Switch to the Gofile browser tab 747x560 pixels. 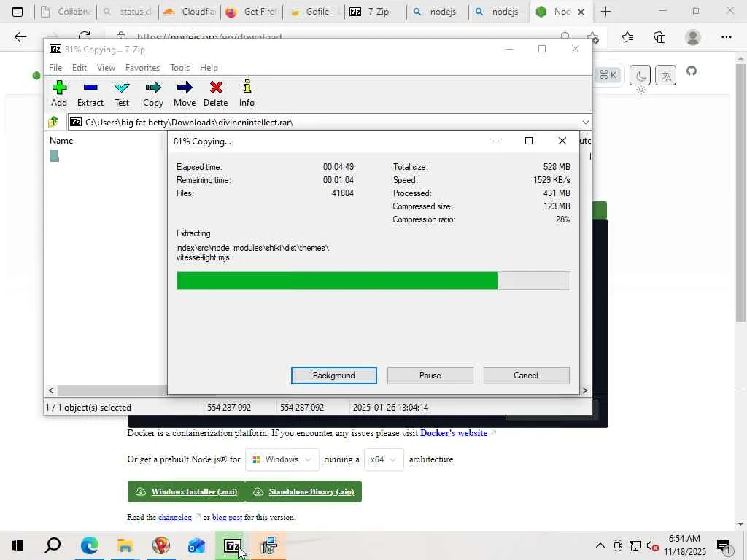314,12
